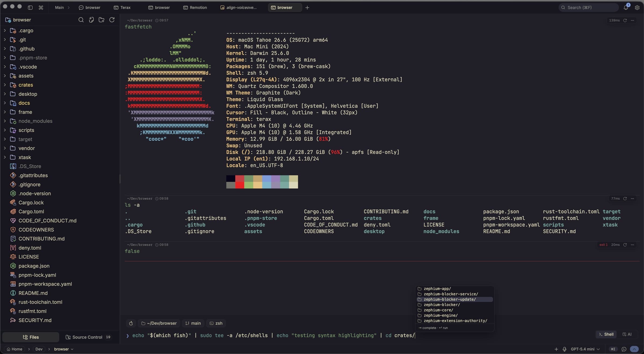Open the align-voiceove... tab
644x354 pixels.
pos(239,8)
